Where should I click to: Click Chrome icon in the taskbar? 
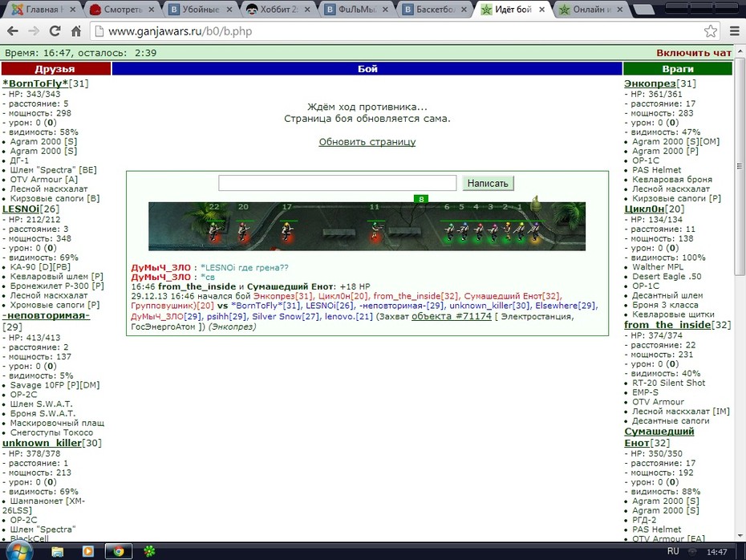[119, 551]
